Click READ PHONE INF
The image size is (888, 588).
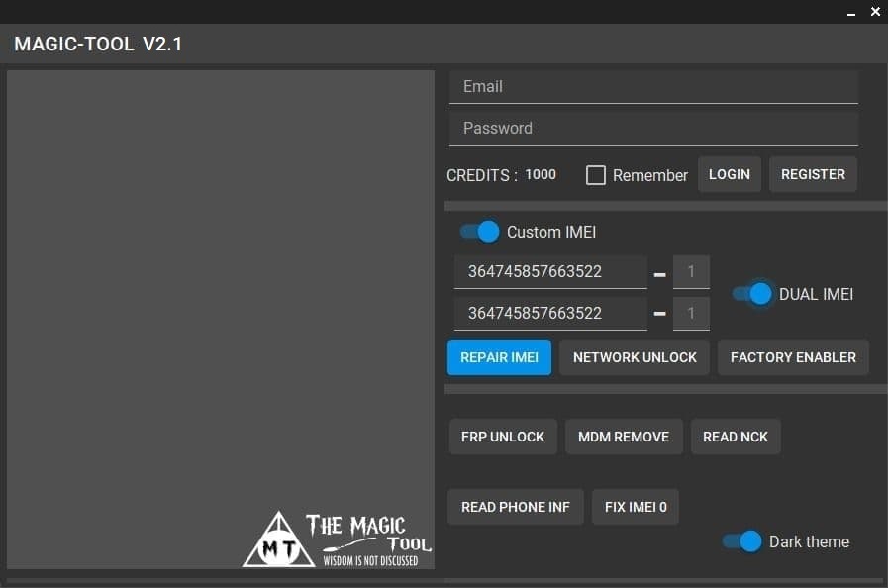[x=515, y=507]
